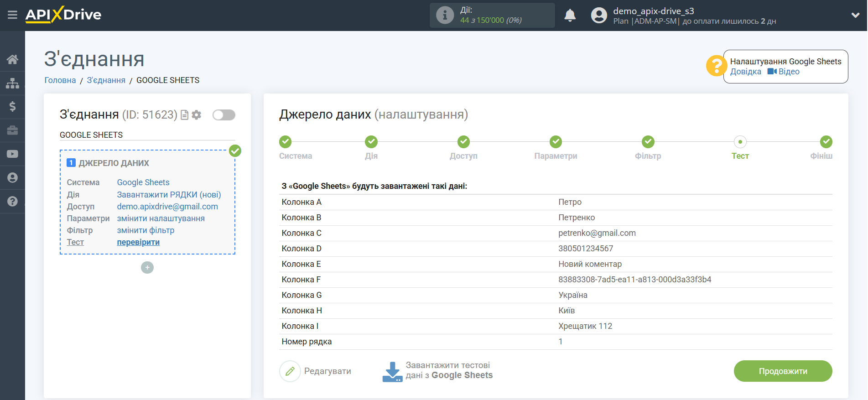Open connection settings gear icon

197,115
